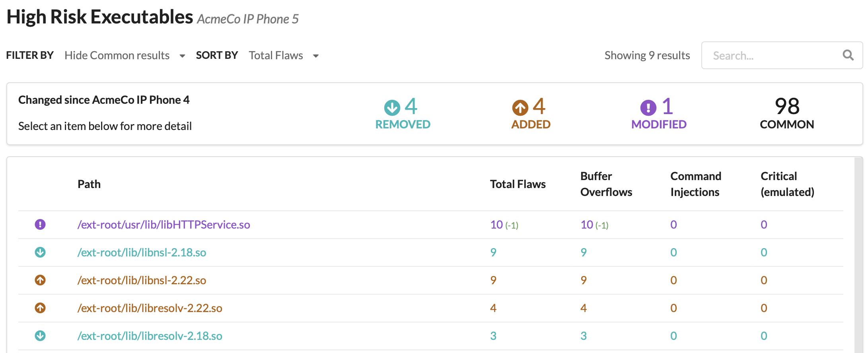
Task: Open the /ext-root/lib/libresolv-2.22.so link
Action: tap(150, 308)
